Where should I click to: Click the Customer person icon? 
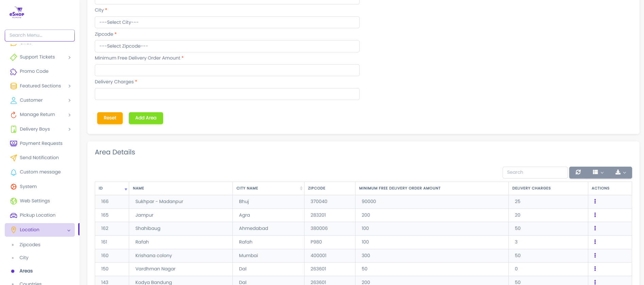tap(14, 100)
